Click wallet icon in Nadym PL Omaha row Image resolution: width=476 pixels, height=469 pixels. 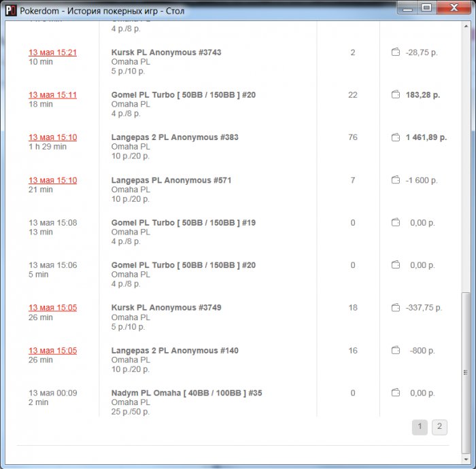pyautogui.click(x=396, y=393)
